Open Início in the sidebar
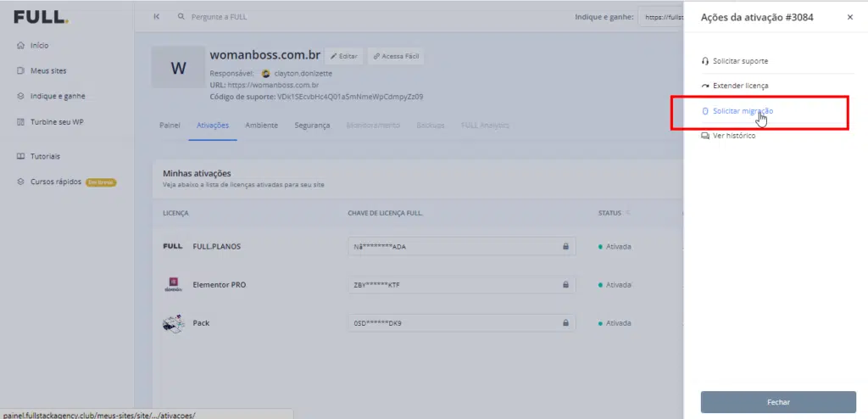 tap(39, 46)
